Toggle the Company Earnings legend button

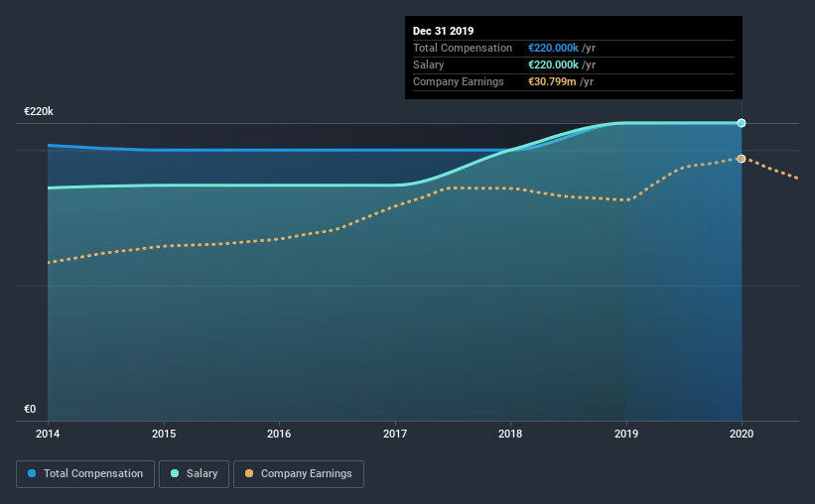[299, 474]
